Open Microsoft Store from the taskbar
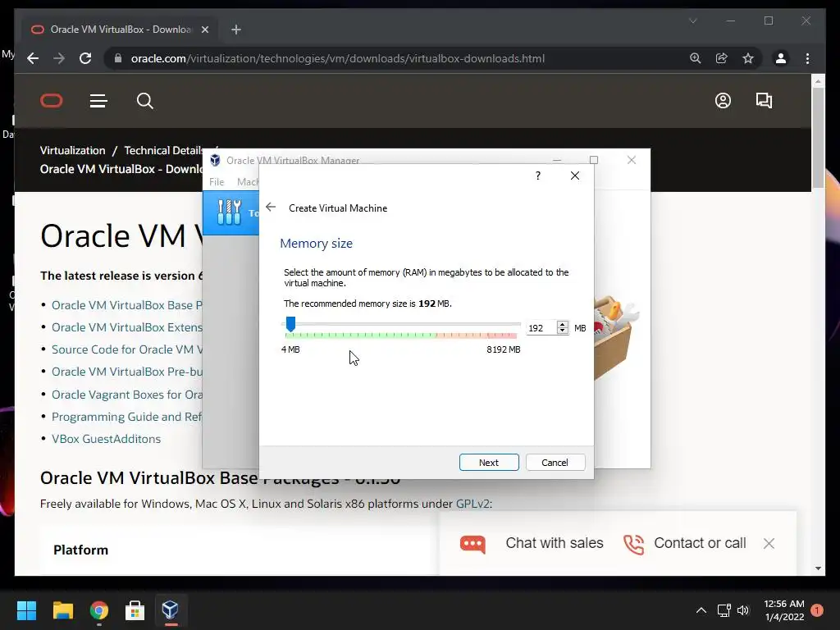840x630 pixels. (135, 610)
